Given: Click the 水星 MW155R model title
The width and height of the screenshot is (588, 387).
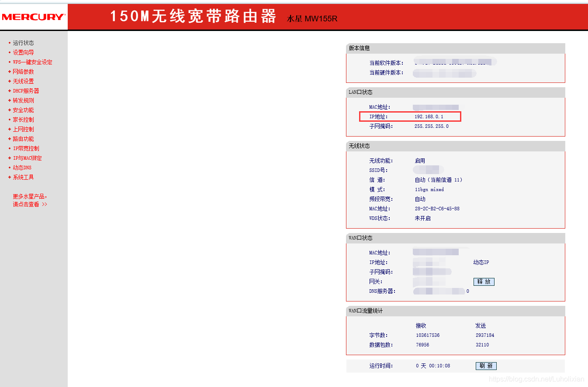Looking at the screenshot, I should (x=312, y=19).
